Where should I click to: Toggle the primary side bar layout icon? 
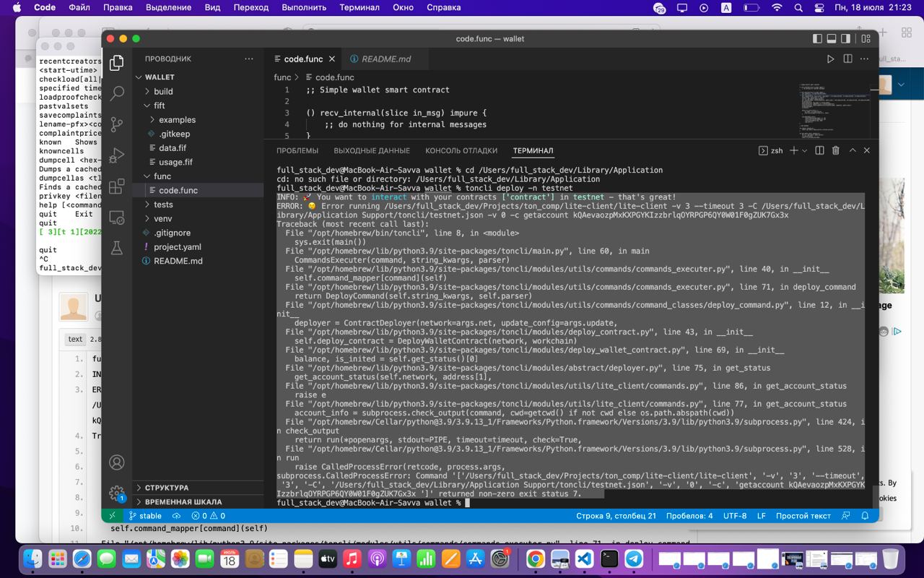coord(817,38)
